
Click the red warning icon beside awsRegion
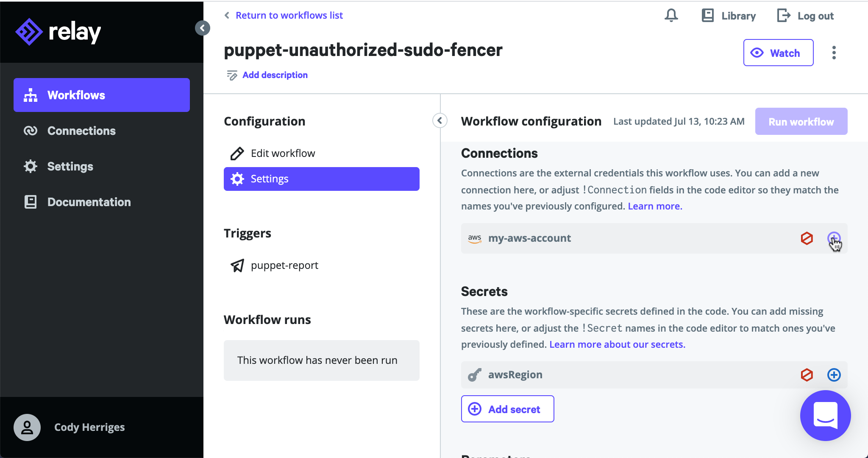tap(807, 375)
